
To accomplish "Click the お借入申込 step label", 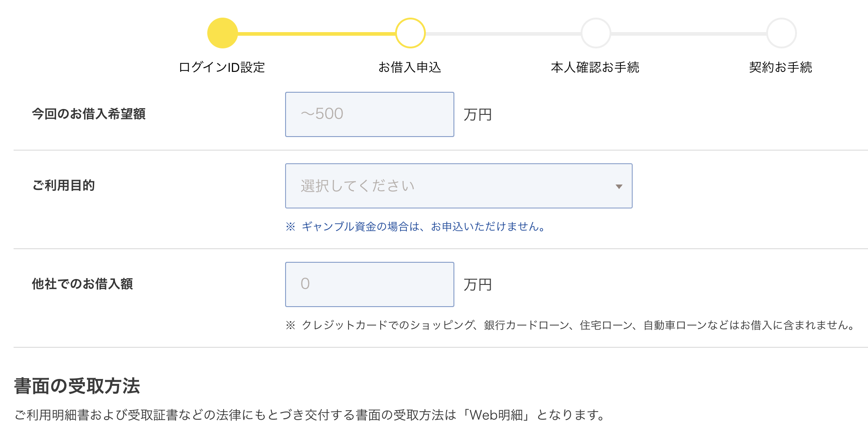I will click(410, 67).
